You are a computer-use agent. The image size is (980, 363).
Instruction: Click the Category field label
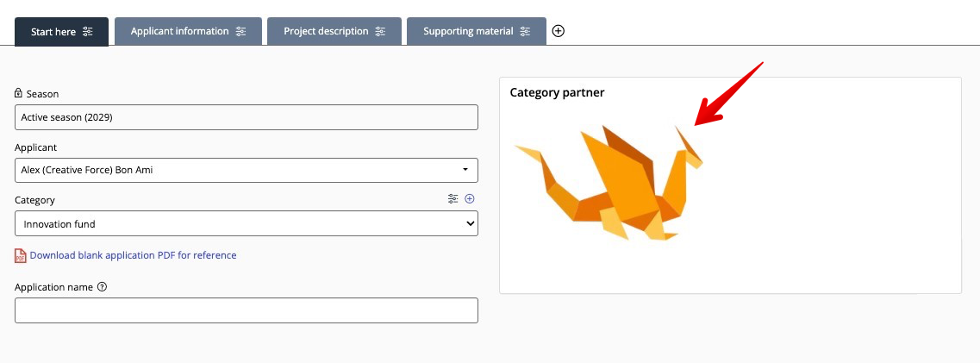point(34,200)
